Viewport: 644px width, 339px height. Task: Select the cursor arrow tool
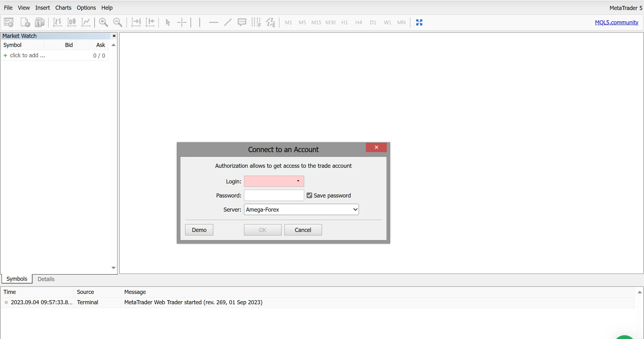tap(168, 22)
